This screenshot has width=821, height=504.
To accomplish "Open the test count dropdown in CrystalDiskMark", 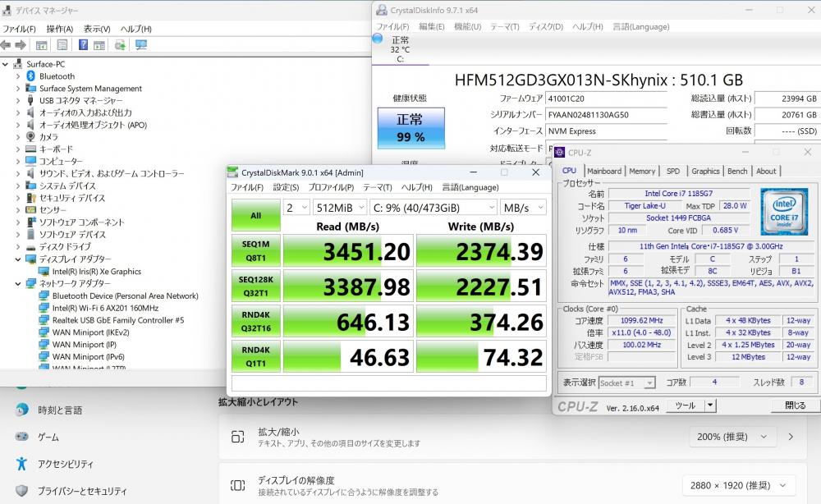I will pos(296,208).
